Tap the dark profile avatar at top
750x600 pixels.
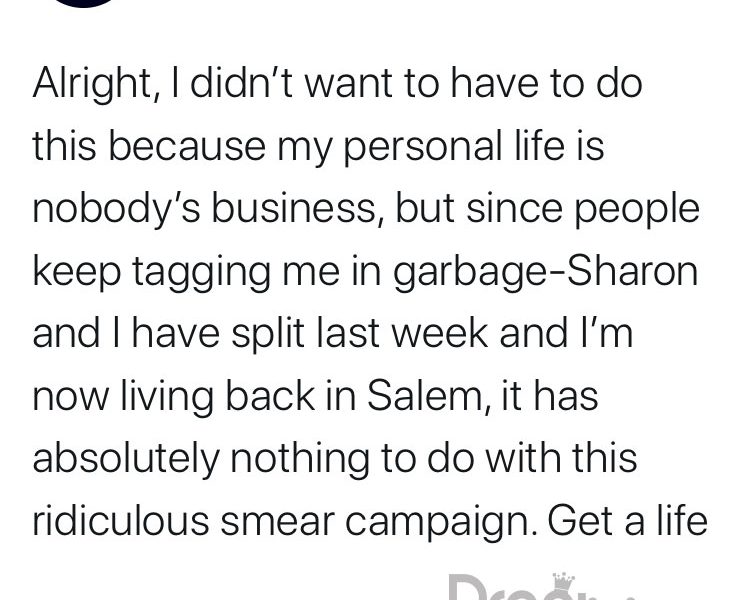[85, 2]
